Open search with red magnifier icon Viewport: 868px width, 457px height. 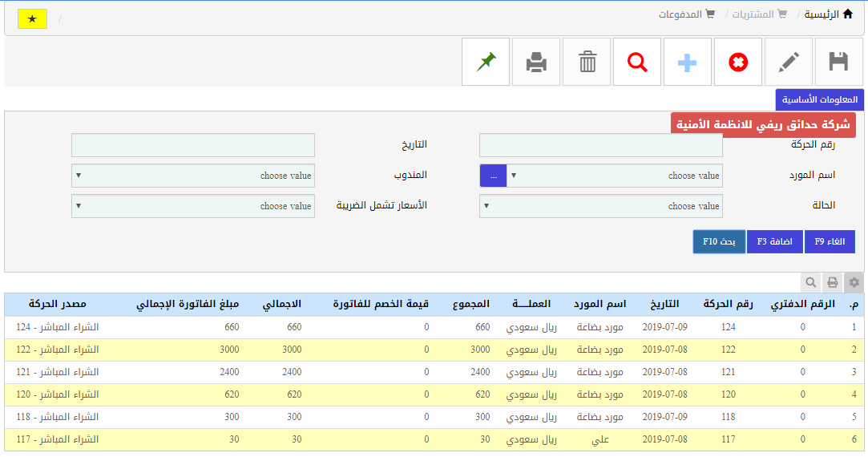pyautogui.click(x=637, y=62)
